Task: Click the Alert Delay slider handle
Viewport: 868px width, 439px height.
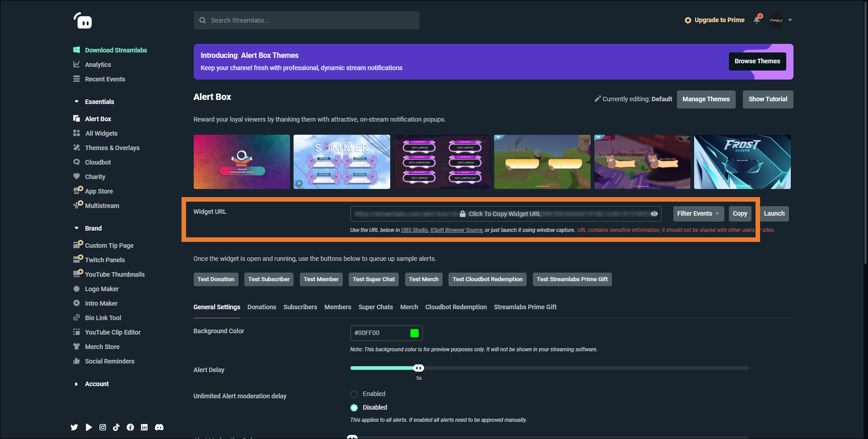Action: tap(419, 368)
